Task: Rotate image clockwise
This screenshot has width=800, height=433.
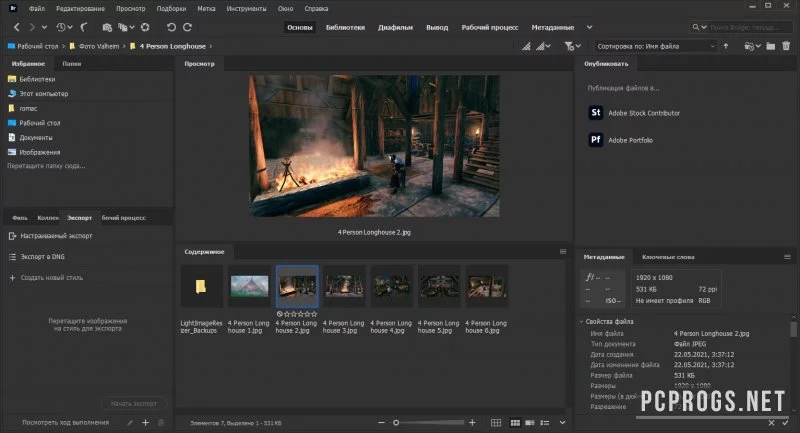Action: pos(187,27)
